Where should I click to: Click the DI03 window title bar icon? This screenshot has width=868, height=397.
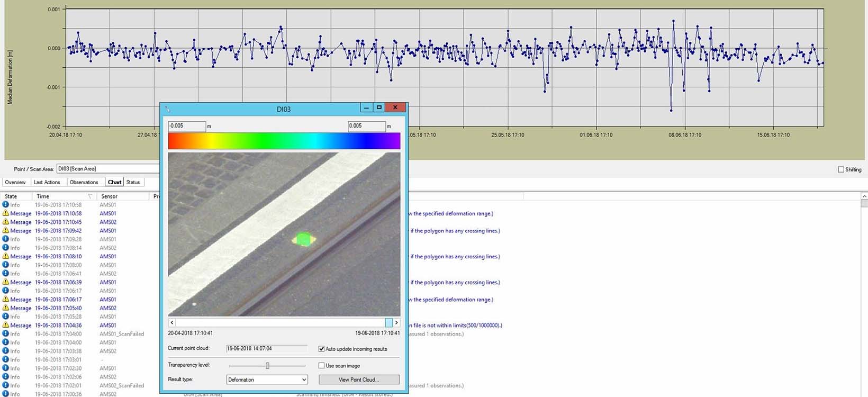[168, 109]
